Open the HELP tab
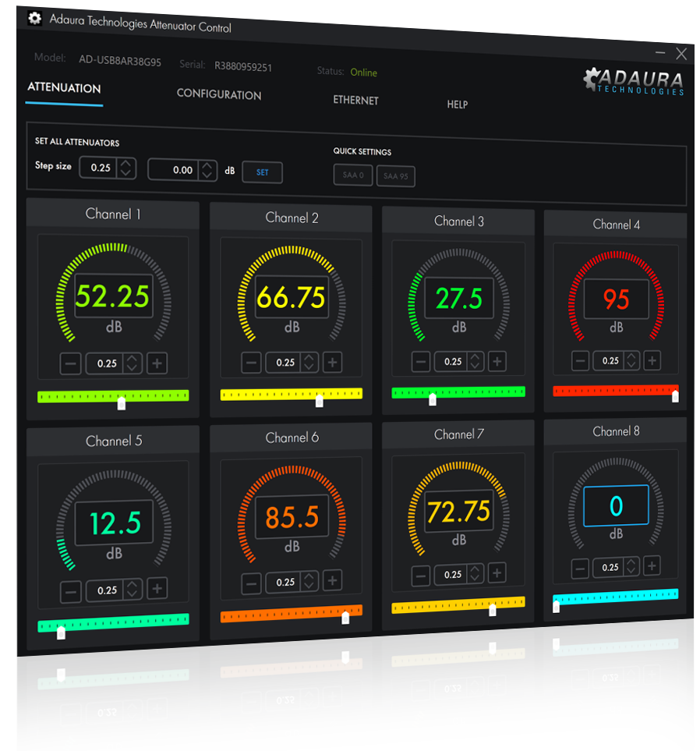700x751 pixels. (458, 104)
